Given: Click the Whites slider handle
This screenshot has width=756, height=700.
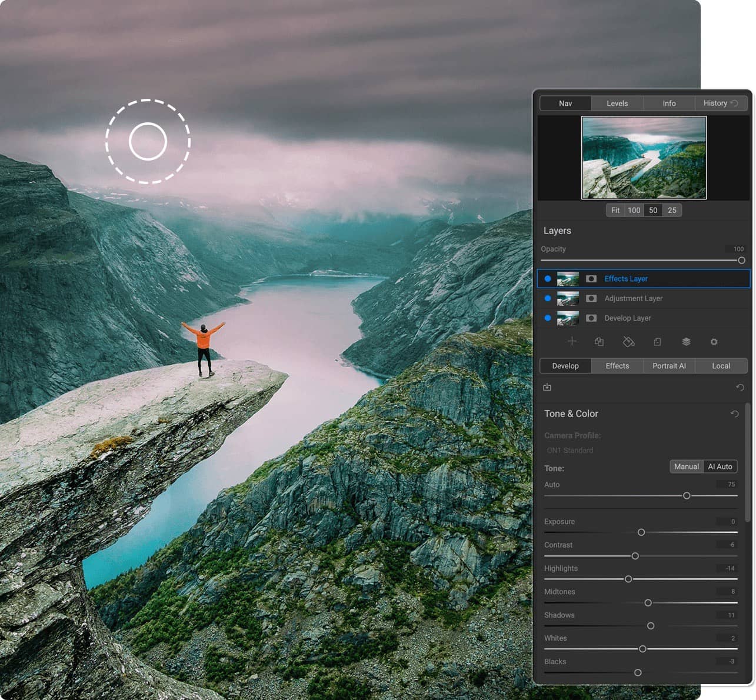Looking at the screenshot, I should pos(642,649).
